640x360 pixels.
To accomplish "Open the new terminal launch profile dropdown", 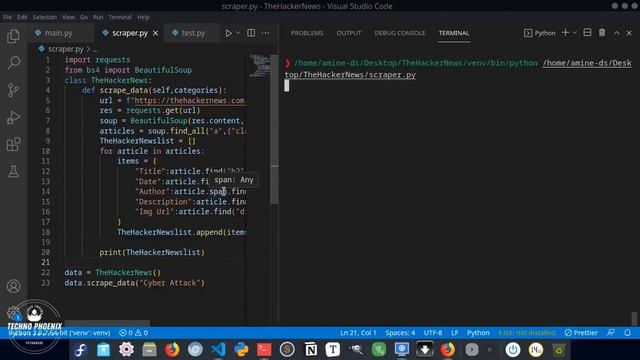I will [x=575, y=33].
